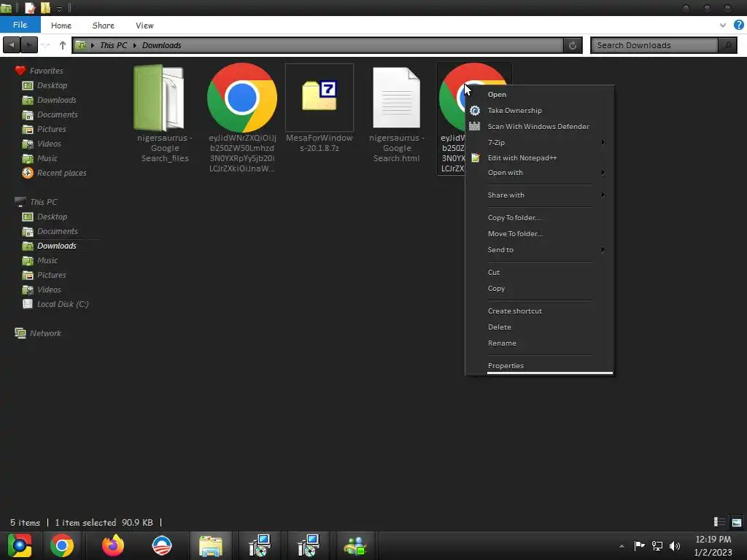Select Move To folder... option
The height and width of the screenshot is (560, 747).
click(x=540, y=234)
